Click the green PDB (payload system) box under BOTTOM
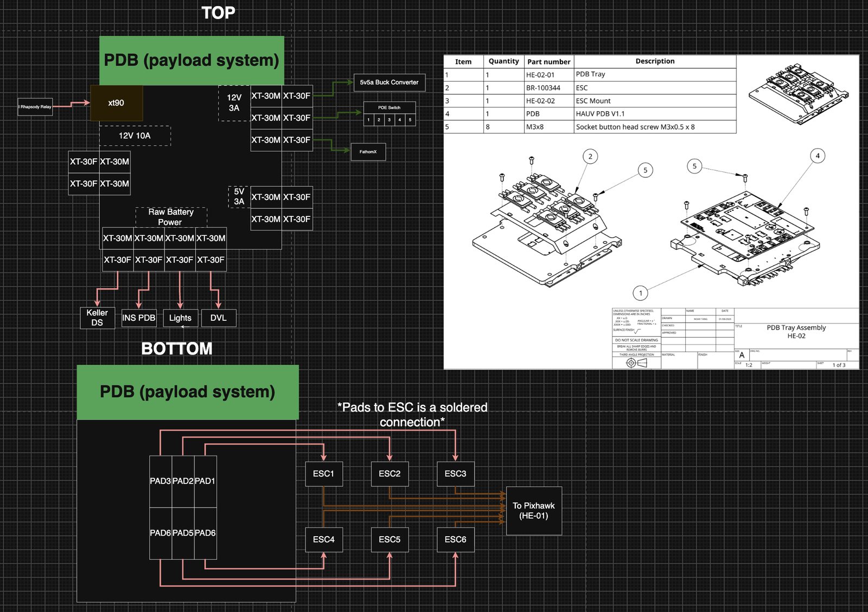This screenshot has height=612, width=868. click(x=188, y=392)
